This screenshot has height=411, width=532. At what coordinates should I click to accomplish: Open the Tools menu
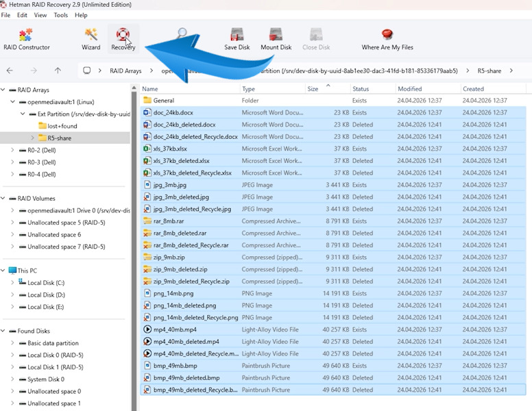click(x=61, y=15)
